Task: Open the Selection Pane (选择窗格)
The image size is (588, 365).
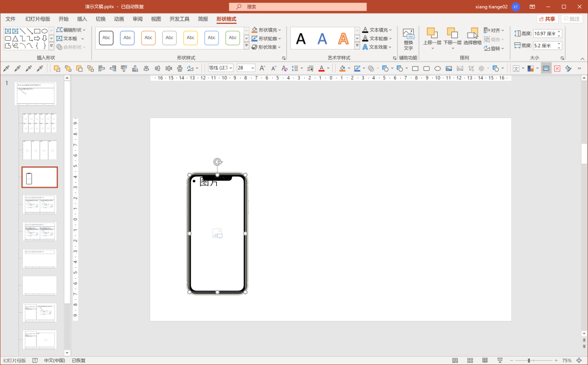Action: click(473, 35)
